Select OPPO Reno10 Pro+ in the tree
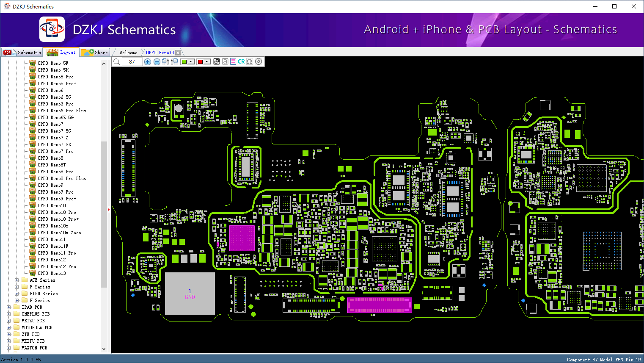 [58, 219]
